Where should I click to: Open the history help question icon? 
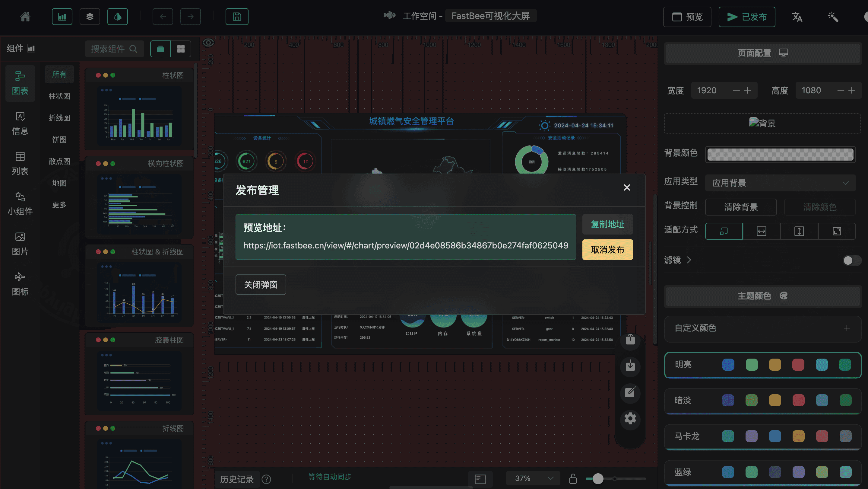point(266,479)
